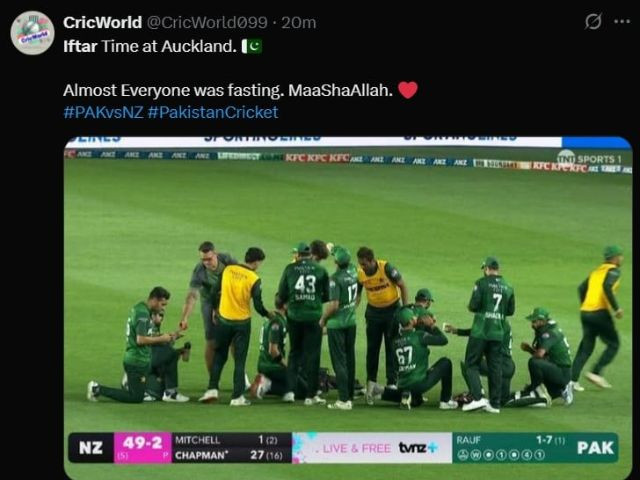
Task: Click the Chapman batter score row
Action: coord(229,455)
